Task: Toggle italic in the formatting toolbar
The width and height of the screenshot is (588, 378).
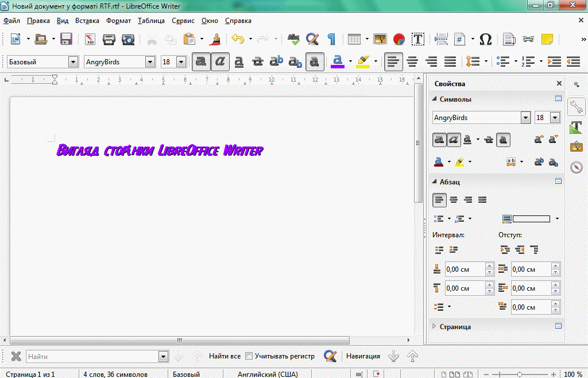Action: point(220,61)
